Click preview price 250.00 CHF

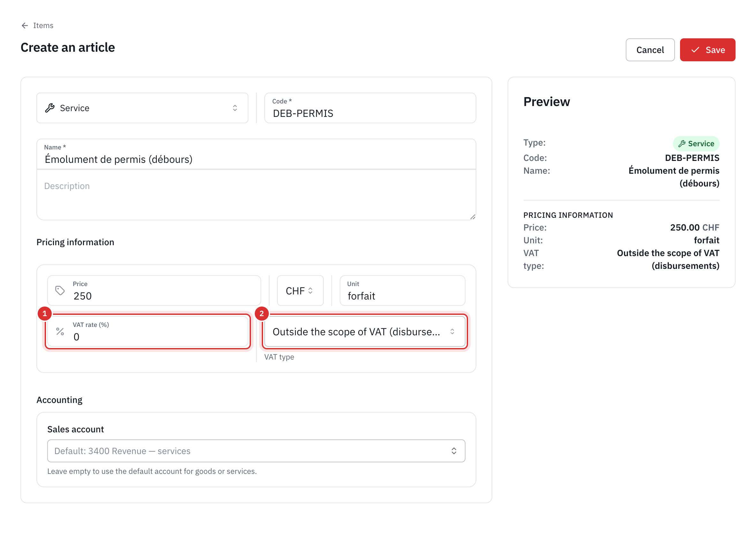(x=694, y=227)
